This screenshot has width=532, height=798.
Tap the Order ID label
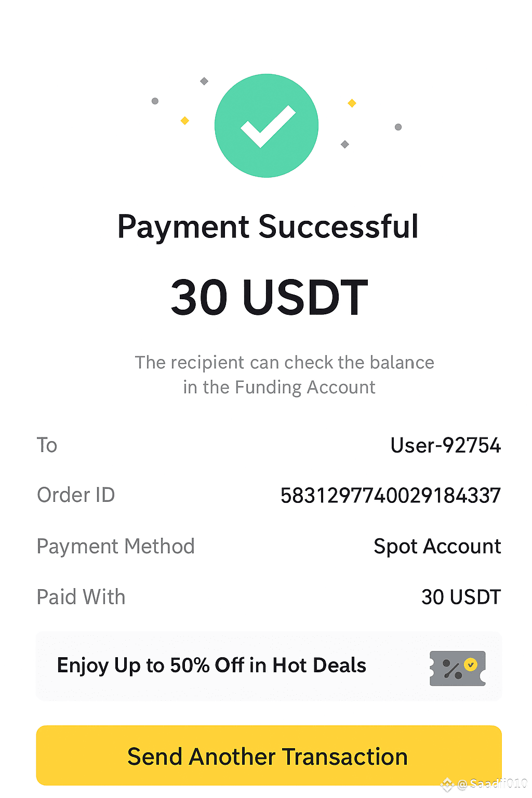(76, 495)
